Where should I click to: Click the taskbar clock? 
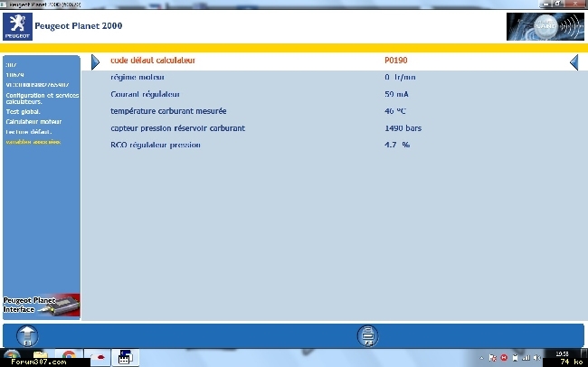pos(562,353)
